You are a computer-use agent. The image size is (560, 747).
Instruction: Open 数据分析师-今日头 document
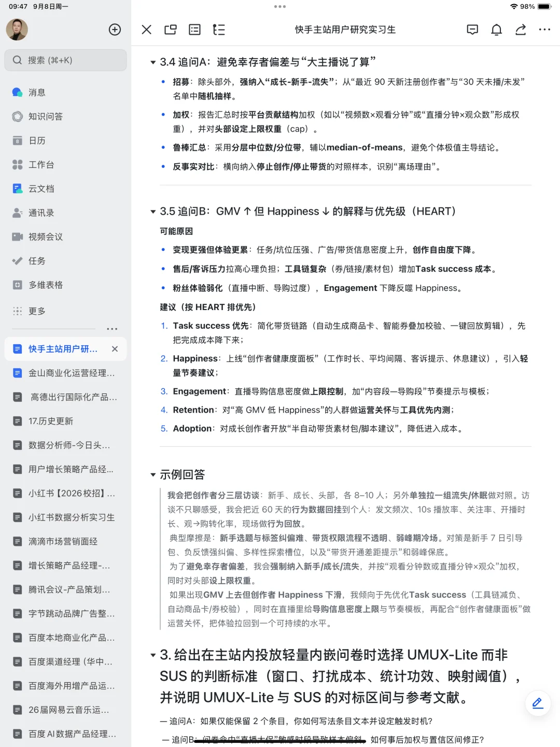pos(65,445)
